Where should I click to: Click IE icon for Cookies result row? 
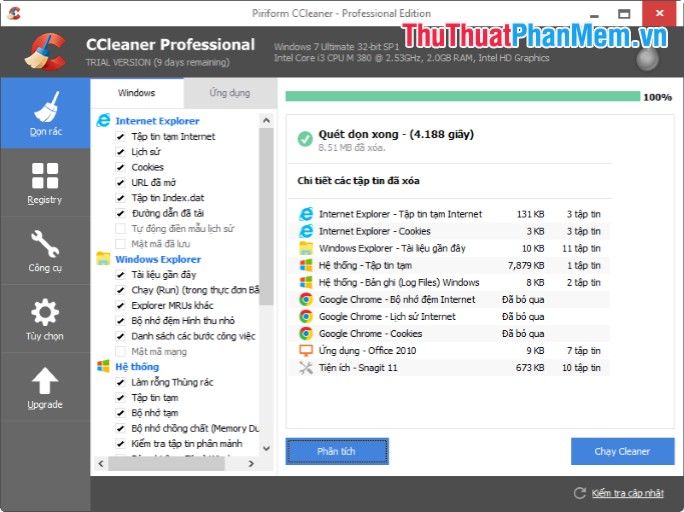coord(306,231)
